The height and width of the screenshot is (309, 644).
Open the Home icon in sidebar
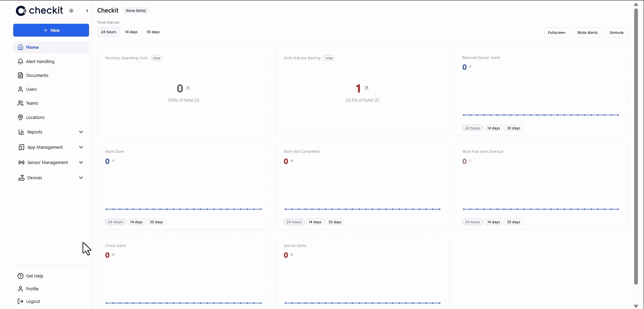pyautogui.click(x=20, y=47)
